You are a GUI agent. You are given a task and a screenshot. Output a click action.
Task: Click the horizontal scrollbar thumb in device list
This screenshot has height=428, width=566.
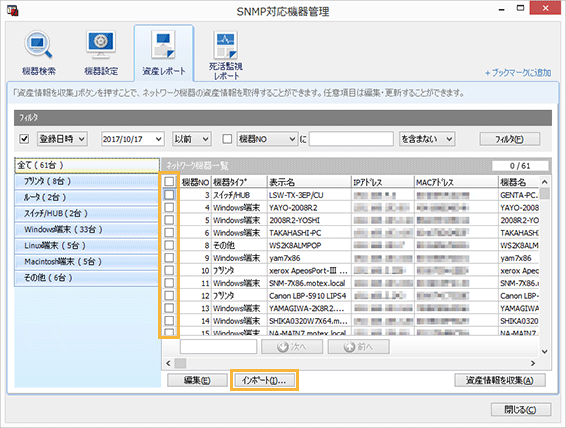coord(180,363)
